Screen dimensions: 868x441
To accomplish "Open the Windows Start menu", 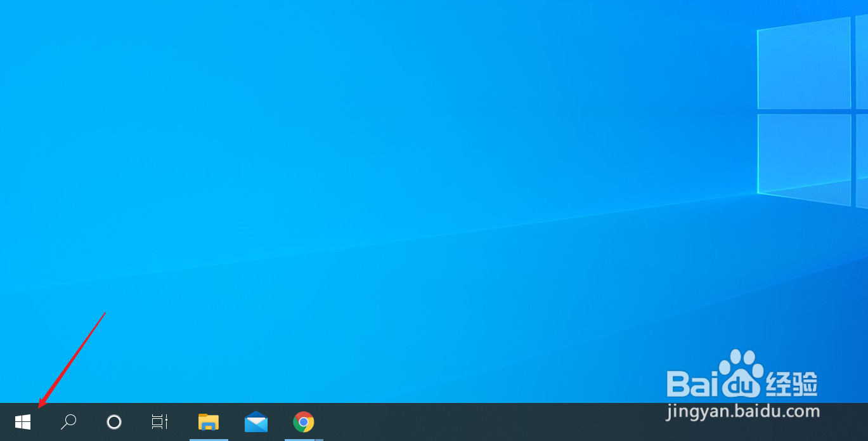I will 23,422.
